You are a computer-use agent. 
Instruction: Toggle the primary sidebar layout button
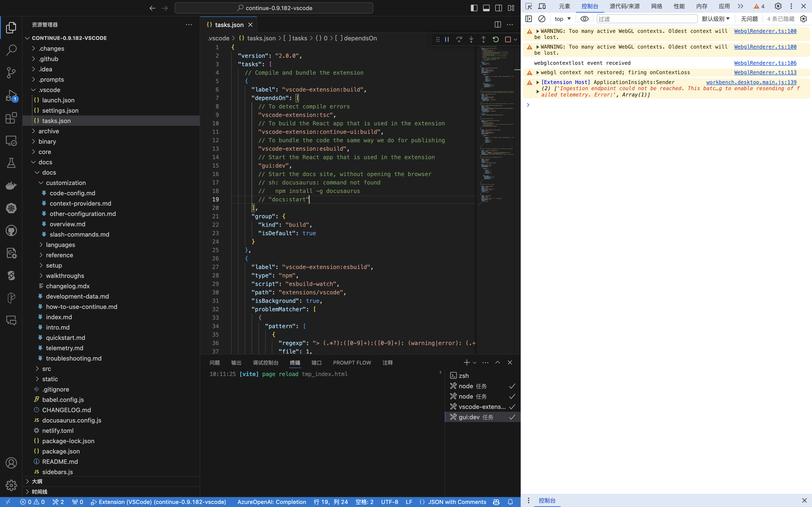pyautogui.click(x=474, y=8)
